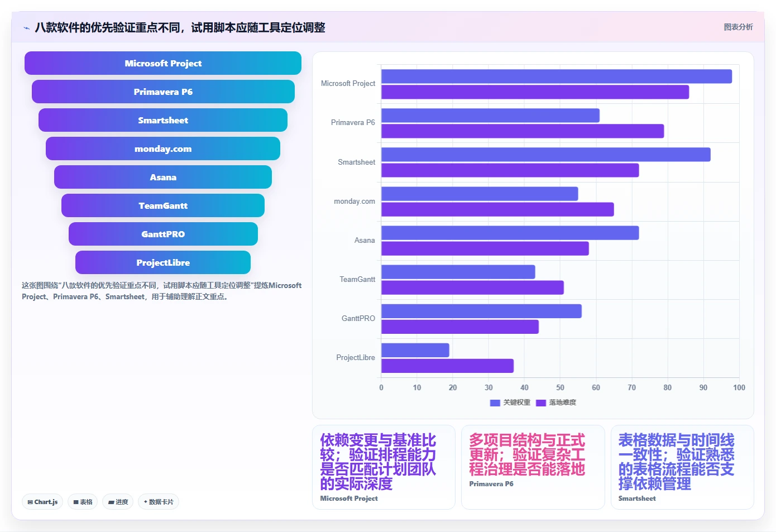Click the 100 x-axis tick label
Viewport: 776px width, 532px height.
point(739,387)
